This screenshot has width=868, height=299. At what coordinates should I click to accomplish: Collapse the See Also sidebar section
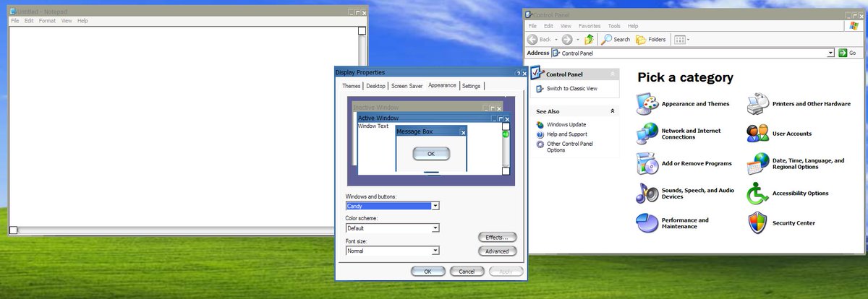pos(613,111)
